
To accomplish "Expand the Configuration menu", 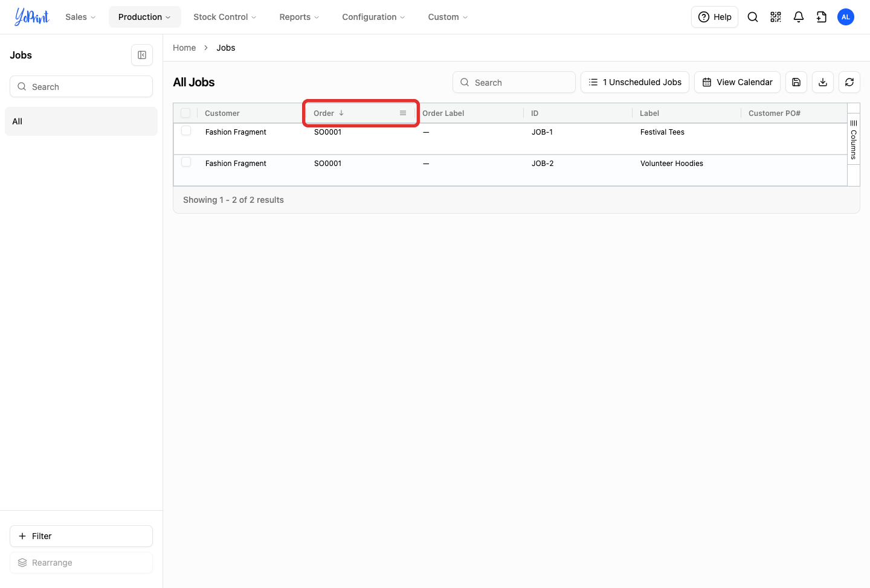I will 373,17.
